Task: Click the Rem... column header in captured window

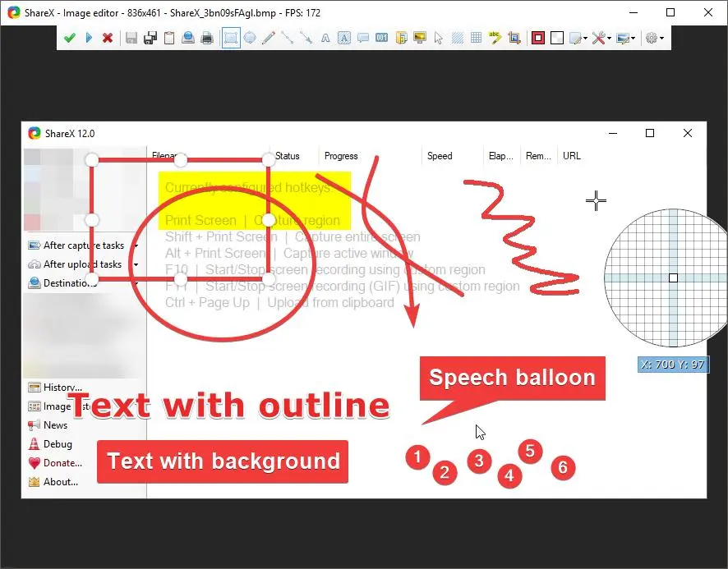Action: [538, 156]
